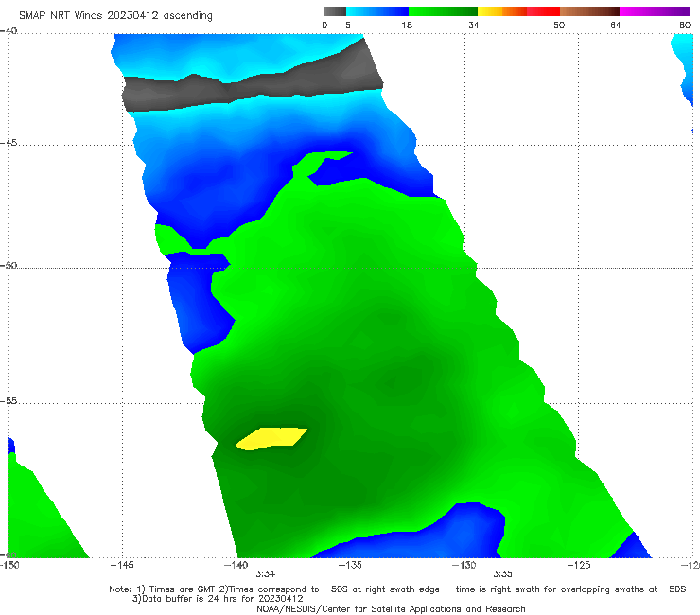Click the longitude label '-135'
This screenshot has width=700, height=615.
(x=350, y=565)
